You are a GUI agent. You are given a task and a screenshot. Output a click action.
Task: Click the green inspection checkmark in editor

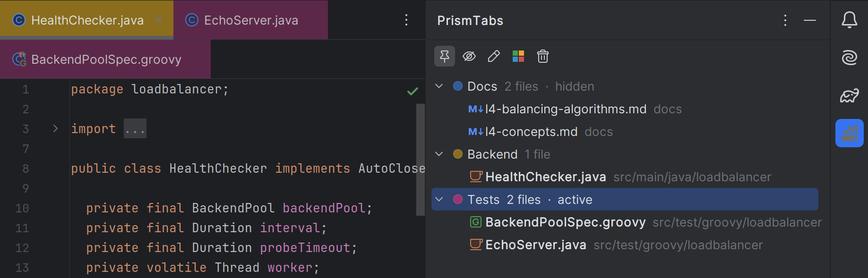(413, 91)
